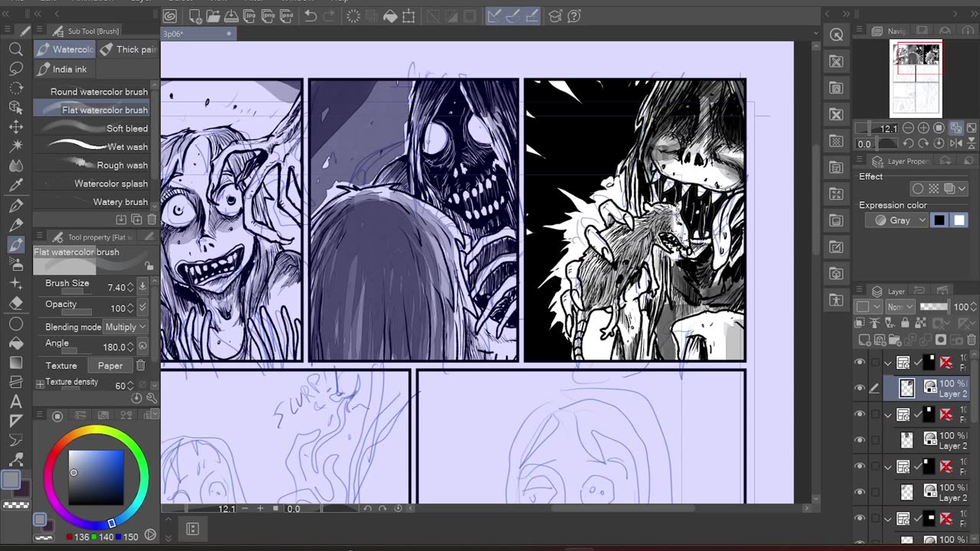The height and width of the screenshot is (551, 980).
Task: Click the Undo arrow
Action: click(310, 16)
